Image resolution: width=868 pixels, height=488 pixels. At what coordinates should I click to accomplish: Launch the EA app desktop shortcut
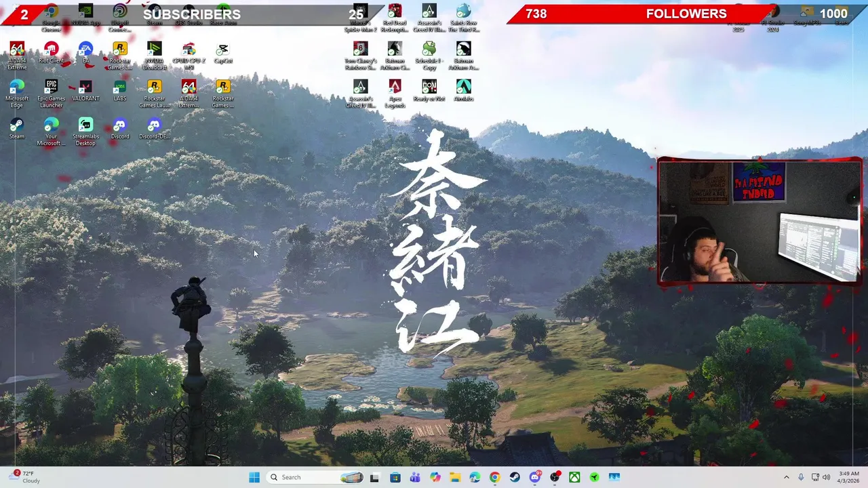(x=85, y=53)
